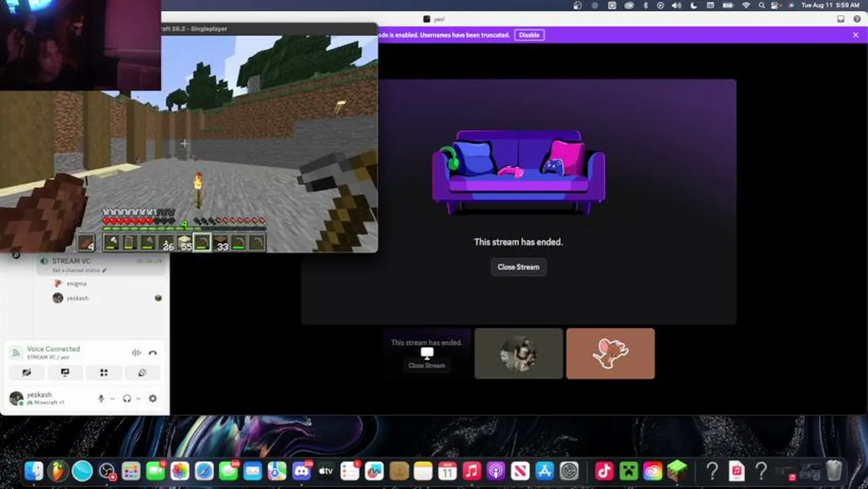Image resolution: width=868 pixels, height=489 pixels.
Task: Click Voice Connected status text
Action: pyautogui.click(x=53, y=349)
